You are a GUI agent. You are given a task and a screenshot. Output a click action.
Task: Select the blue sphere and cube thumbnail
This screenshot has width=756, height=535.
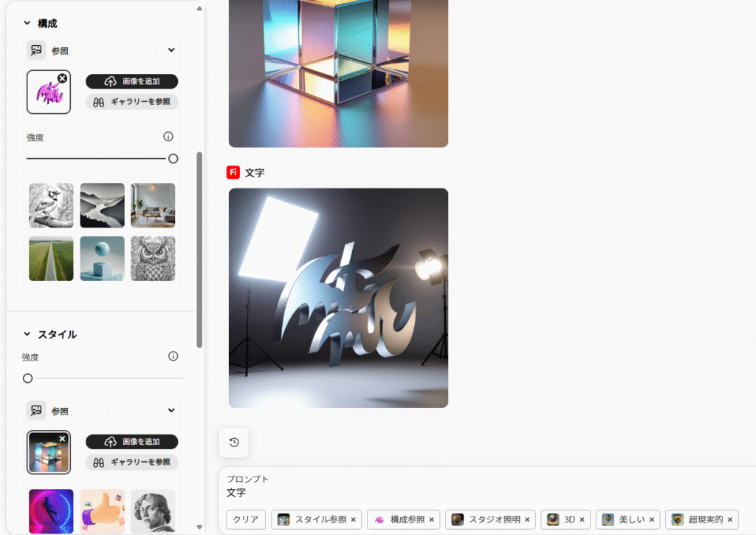102,259
